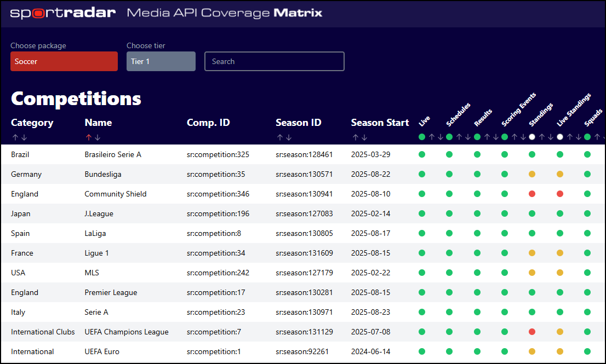Click the Category column header
Viewport: 606px width, 364px height.
coord(32,123)
